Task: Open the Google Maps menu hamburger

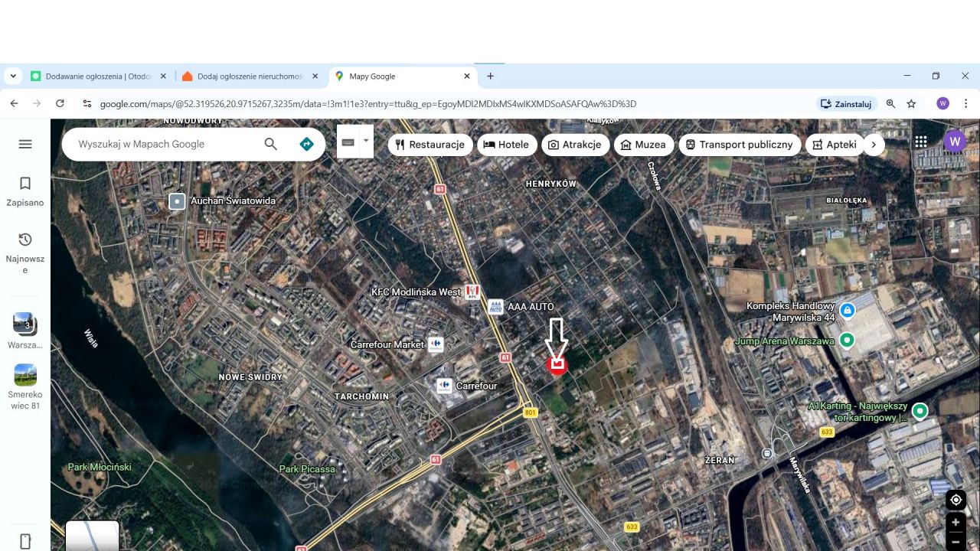Action: tap(25, 144)
